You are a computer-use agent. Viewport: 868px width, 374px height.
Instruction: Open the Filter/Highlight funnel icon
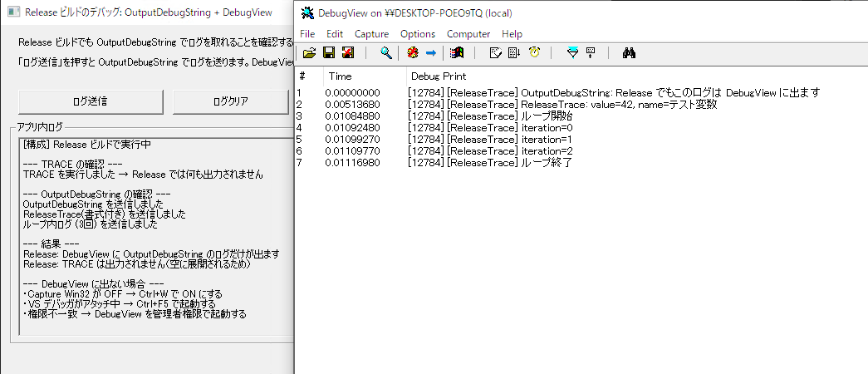[573, 53]
